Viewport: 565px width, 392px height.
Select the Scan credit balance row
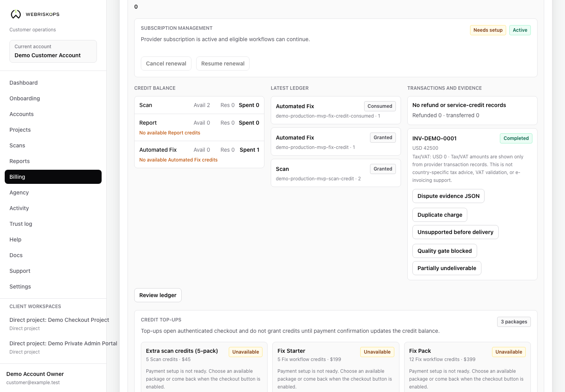click(x=199, y=105)
